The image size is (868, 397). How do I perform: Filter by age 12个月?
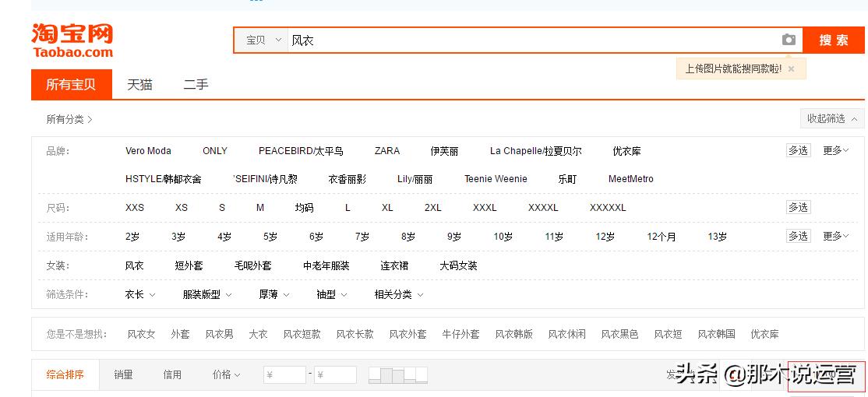[662, 237]
